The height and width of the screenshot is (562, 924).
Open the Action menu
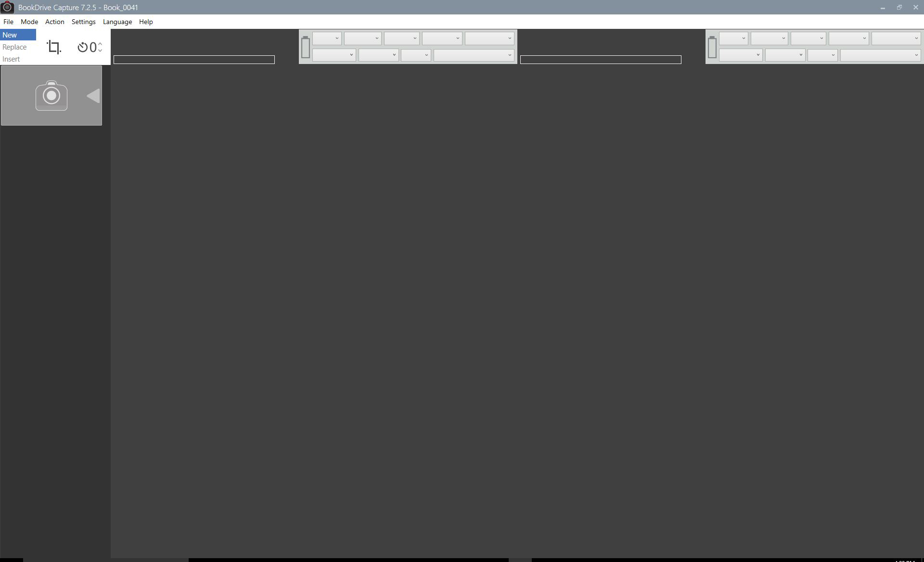tap(54, 21)
